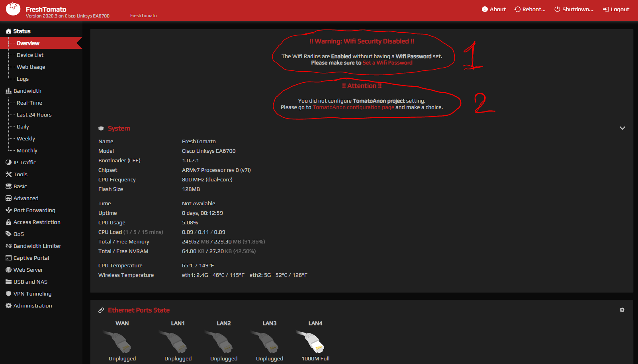Image resolution: width=638 pixels, height=364 pixels.
Task: Open Last 24 Hours bandwidth
Action: 34,115
